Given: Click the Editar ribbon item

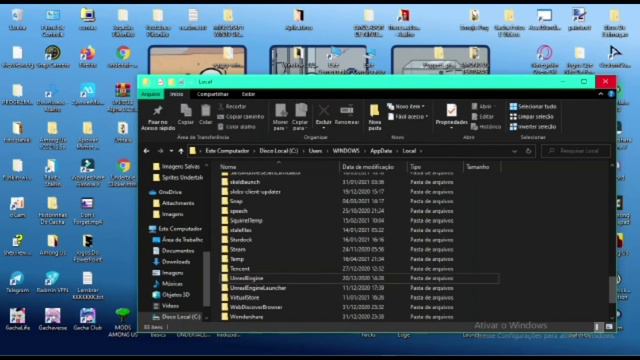Looking at the screenshot, I should pyautogui.click(x=482, y=117).
